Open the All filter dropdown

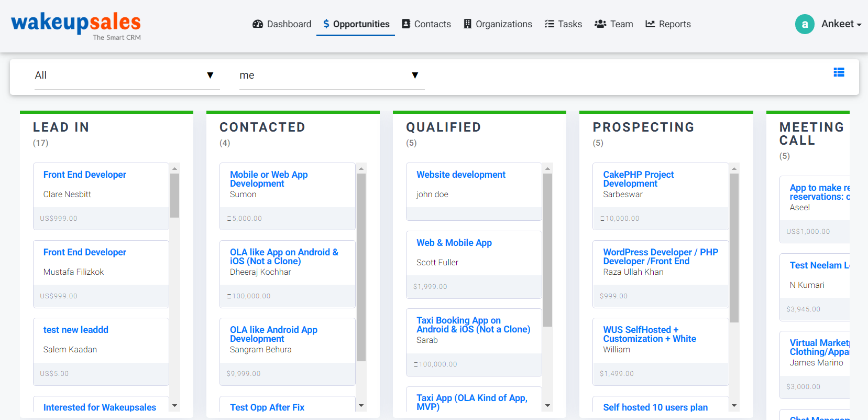127,76
